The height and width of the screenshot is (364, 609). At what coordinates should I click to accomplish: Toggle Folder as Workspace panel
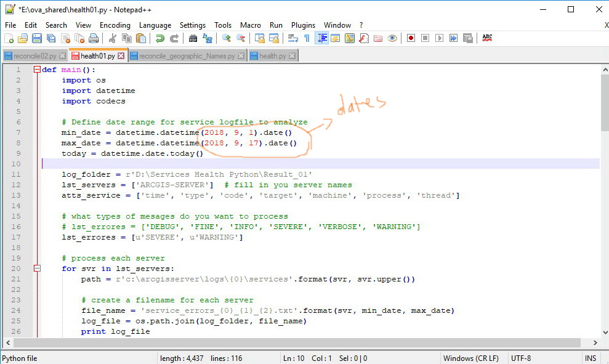click(x=378, y=38)
